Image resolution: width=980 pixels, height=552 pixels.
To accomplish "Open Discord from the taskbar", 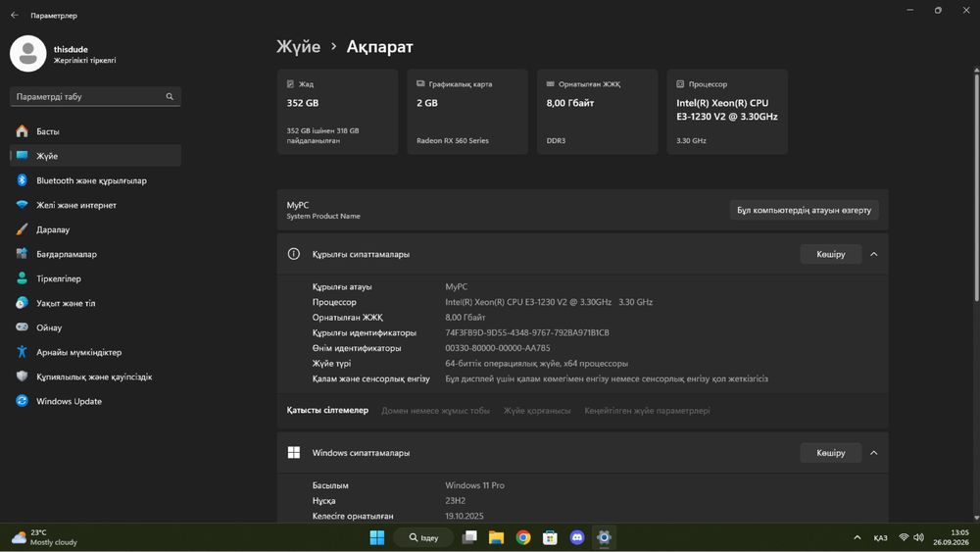I will pos(577,537).
